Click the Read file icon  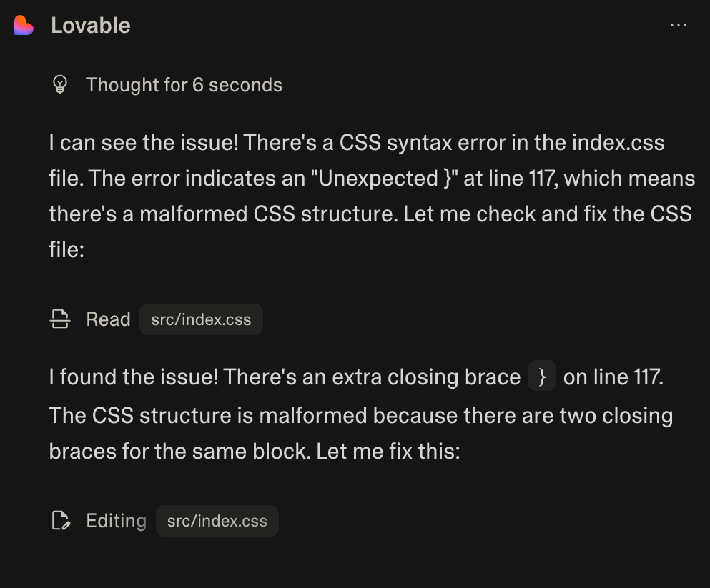pyautogui.click(x=60, y=319)
